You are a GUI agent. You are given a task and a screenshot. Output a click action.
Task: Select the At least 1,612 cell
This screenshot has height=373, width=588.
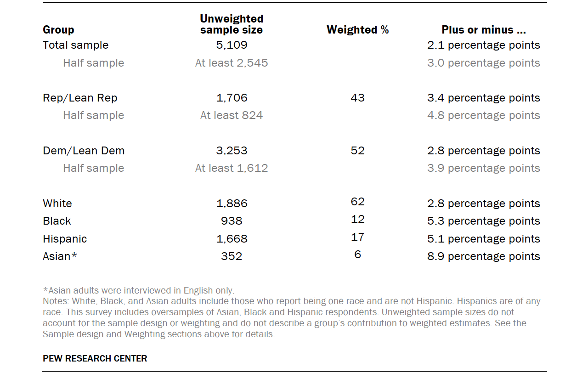pos(232,168)
